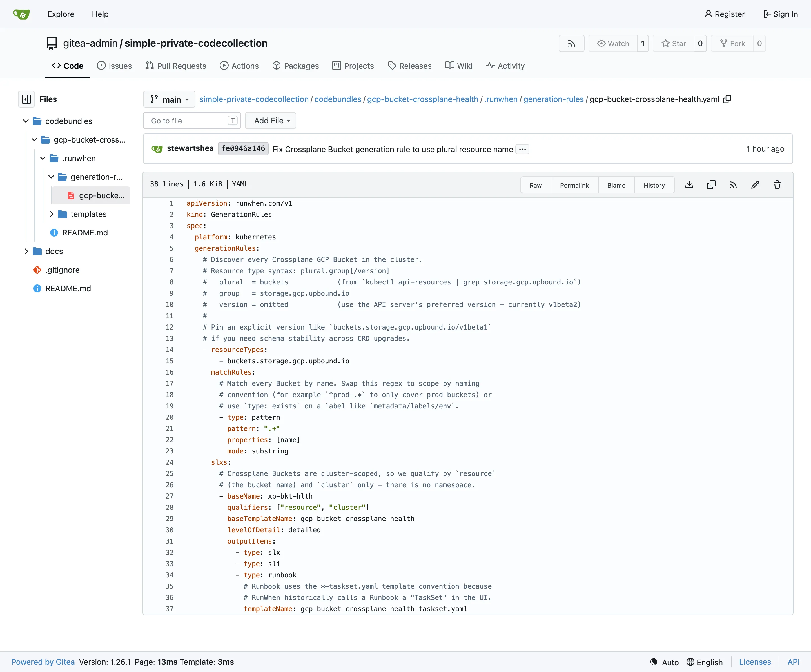Open the Blame view

coord(616,185)
